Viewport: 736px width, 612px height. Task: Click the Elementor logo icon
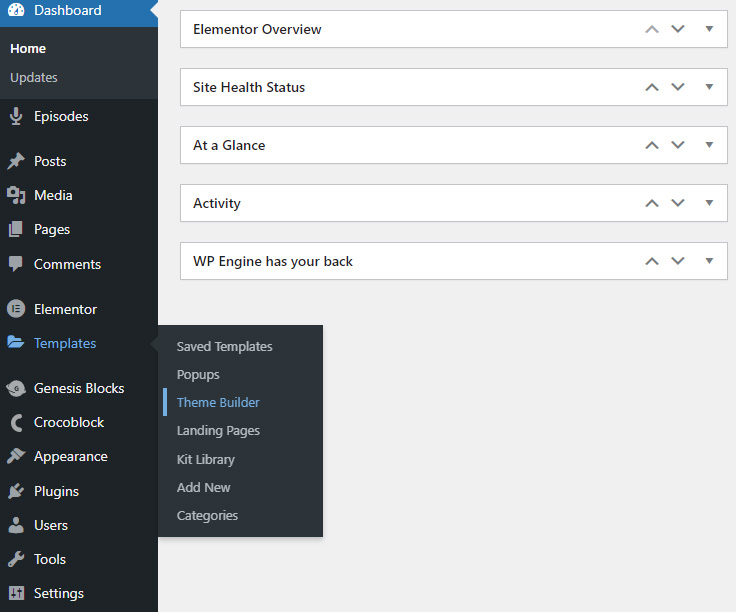point(16,309)
